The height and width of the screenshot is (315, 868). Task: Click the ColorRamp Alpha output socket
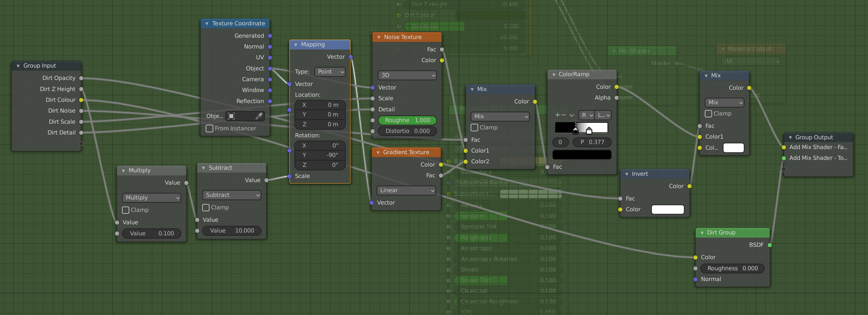[x=616, y=98]
